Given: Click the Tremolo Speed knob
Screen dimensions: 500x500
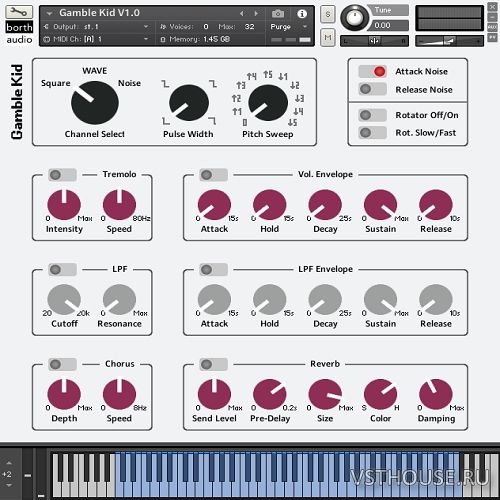Looking at the screenshot, I should (x=119, y=205).
